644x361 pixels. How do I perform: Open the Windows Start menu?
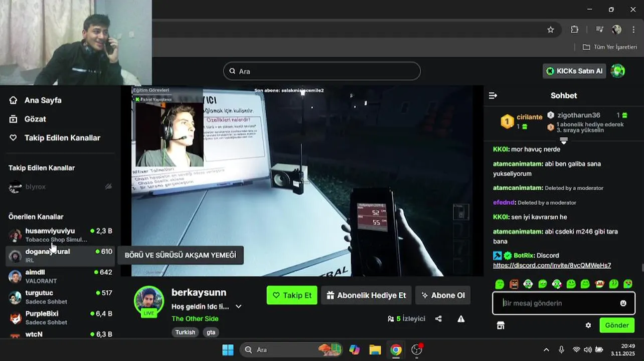[228, 349]
